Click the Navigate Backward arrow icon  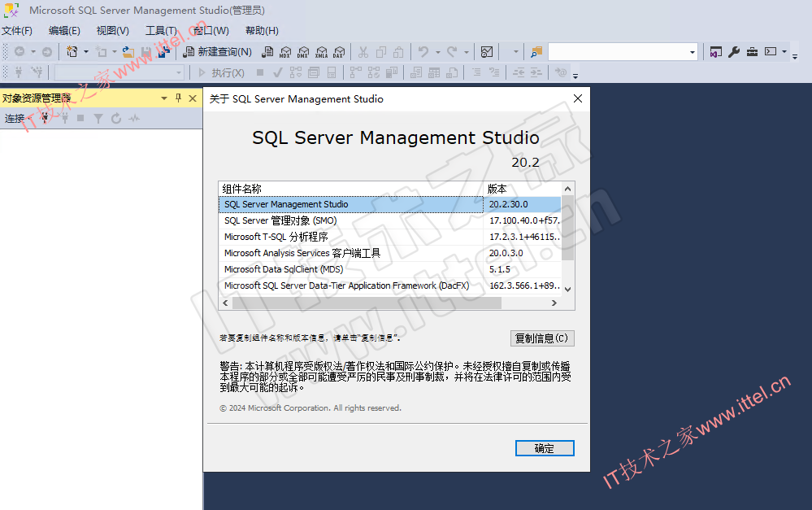click(20, 52)
